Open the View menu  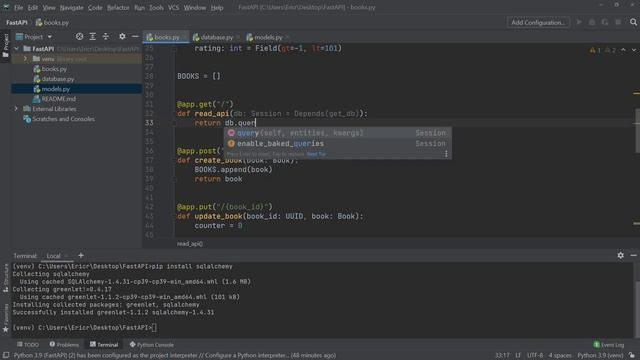49,7
